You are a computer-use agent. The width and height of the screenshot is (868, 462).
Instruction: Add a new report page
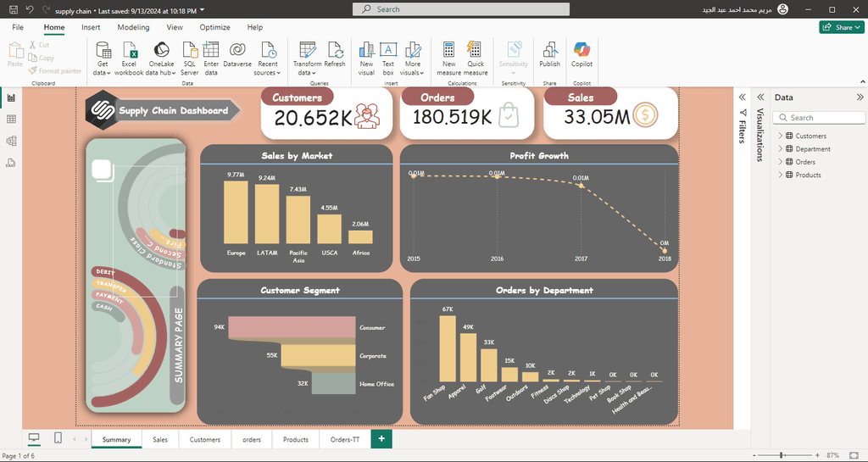pos(381,439)
